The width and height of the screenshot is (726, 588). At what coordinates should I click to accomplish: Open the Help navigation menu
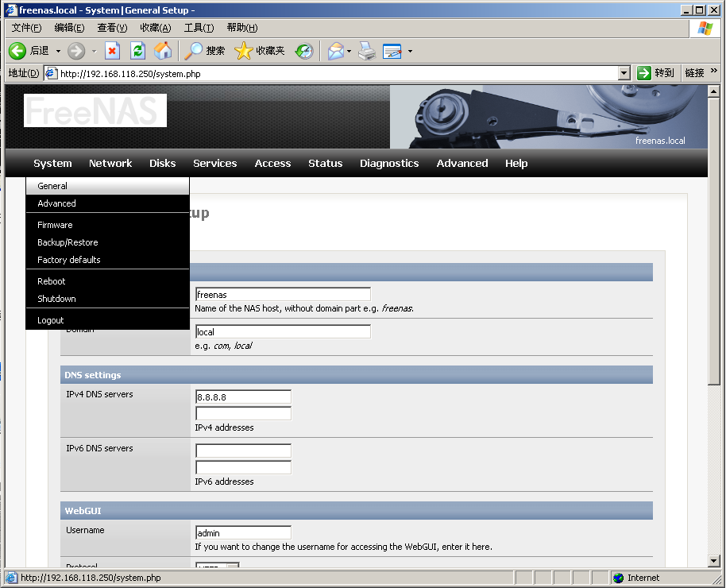click(x=516, y=163)
